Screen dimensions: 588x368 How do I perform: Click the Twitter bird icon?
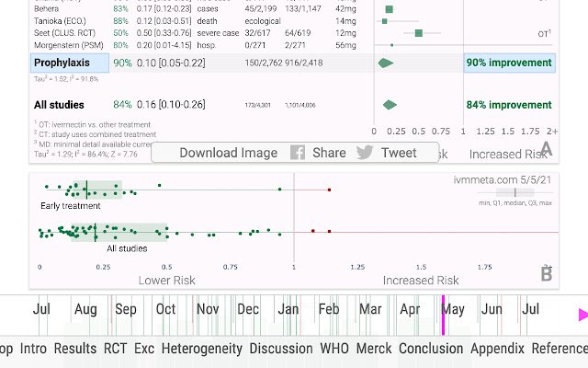coord(365,153)
